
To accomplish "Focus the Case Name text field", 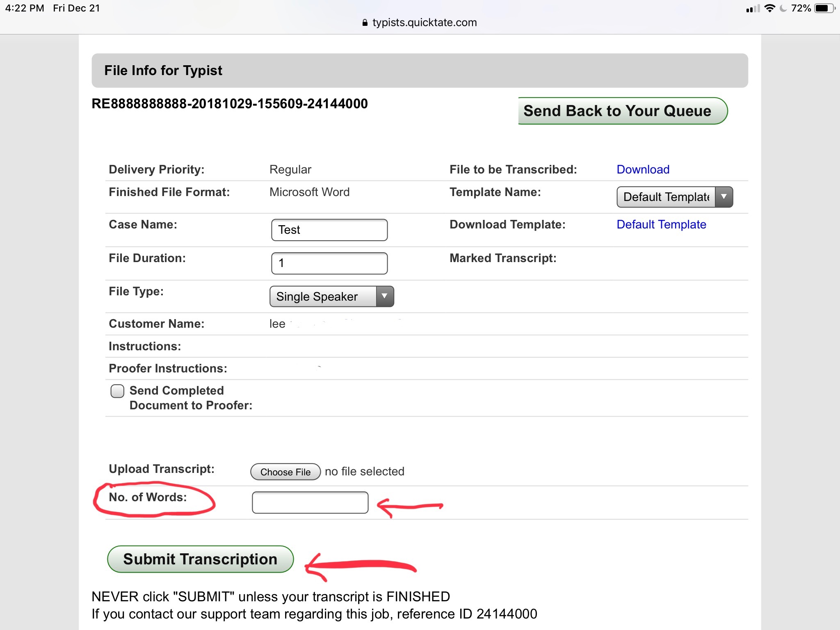I will (329, 230).
